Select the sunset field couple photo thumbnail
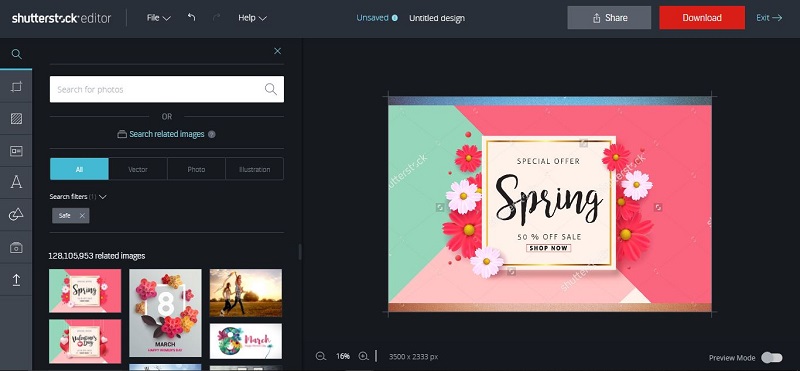This screenshot has height=371, width=800. pos(246,293)
